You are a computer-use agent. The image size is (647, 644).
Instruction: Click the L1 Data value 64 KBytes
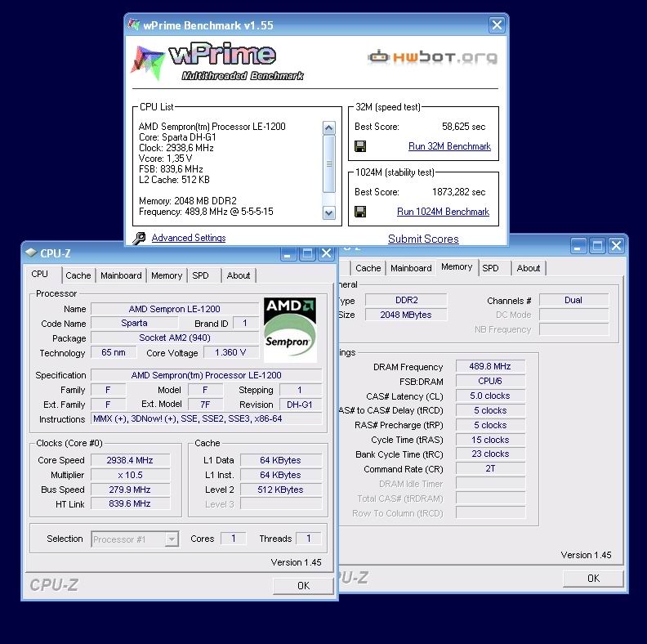[x=280, y=460]
